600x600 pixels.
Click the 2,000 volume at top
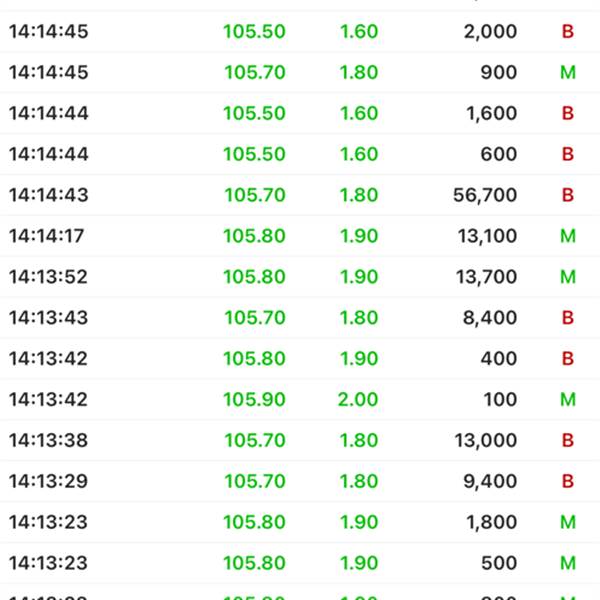[x=491, y=31]
